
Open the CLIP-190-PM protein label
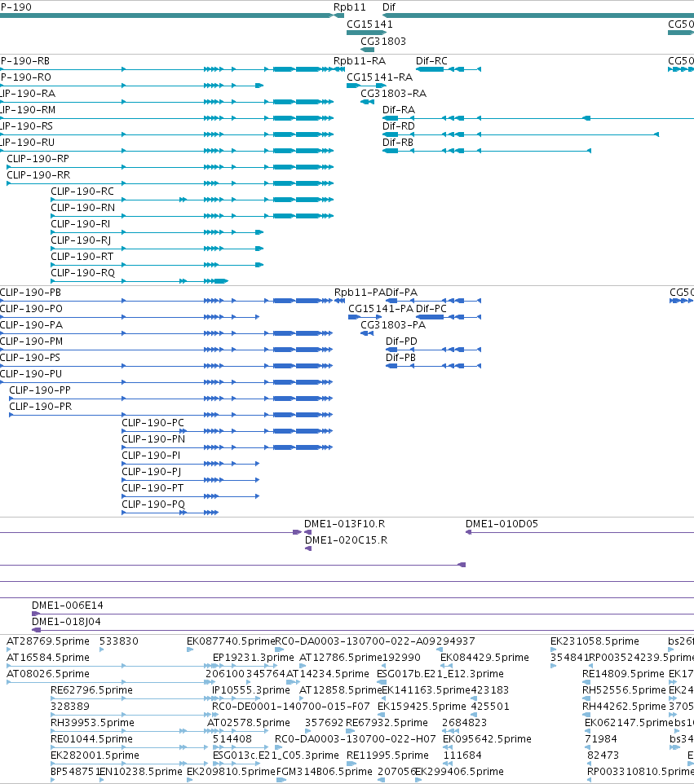pos(31,341)
